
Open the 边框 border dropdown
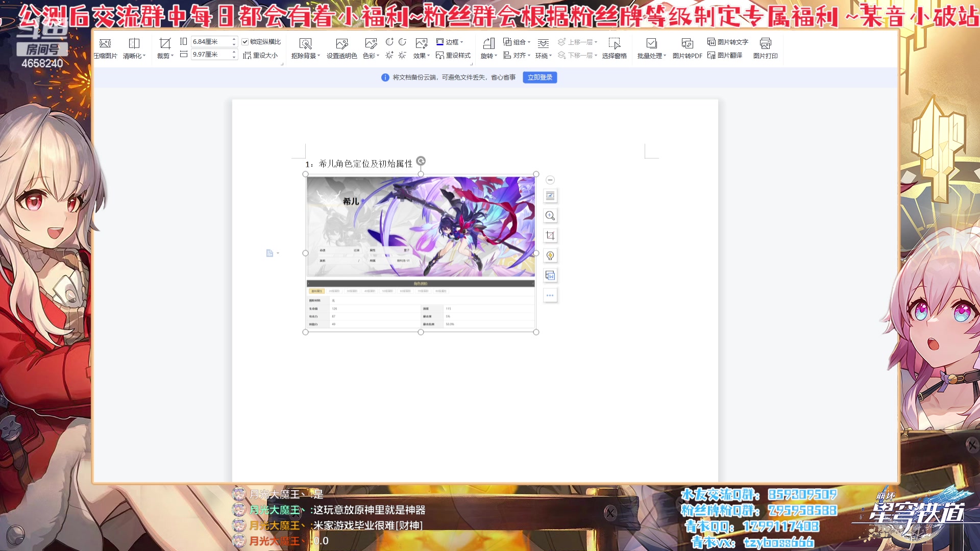(x=450, y=42)
